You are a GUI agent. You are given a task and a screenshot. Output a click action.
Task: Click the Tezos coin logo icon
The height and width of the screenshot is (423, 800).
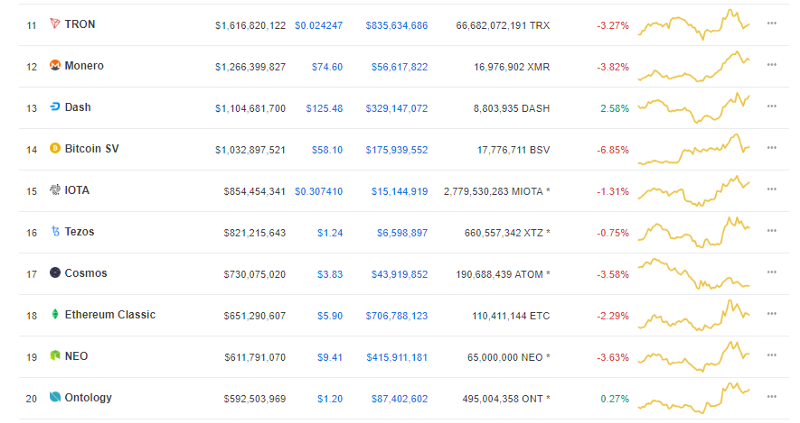(55, 231)
